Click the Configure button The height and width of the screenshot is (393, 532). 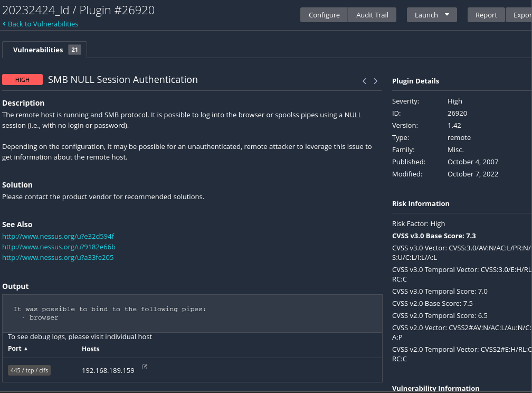324,15
